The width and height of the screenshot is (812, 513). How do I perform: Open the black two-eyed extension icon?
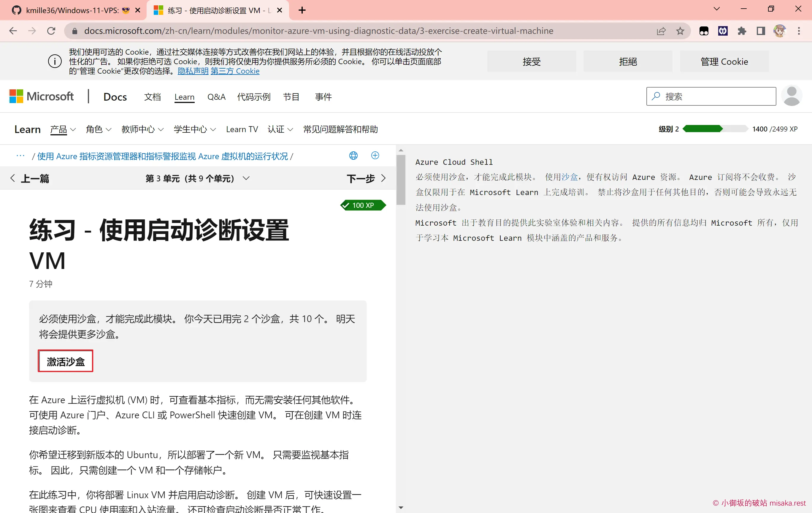(x=704, y=31)
